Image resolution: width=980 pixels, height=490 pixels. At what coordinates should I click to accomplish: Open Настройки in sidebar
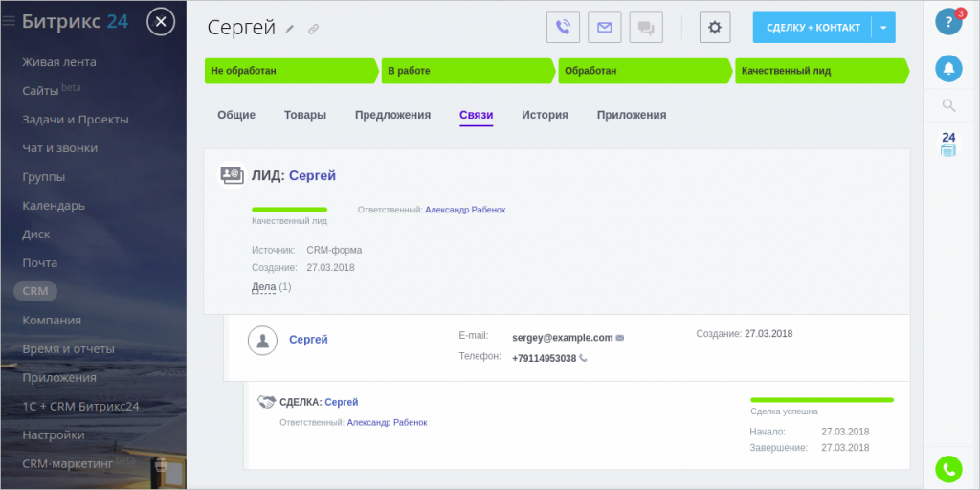[x=54, y=435]
